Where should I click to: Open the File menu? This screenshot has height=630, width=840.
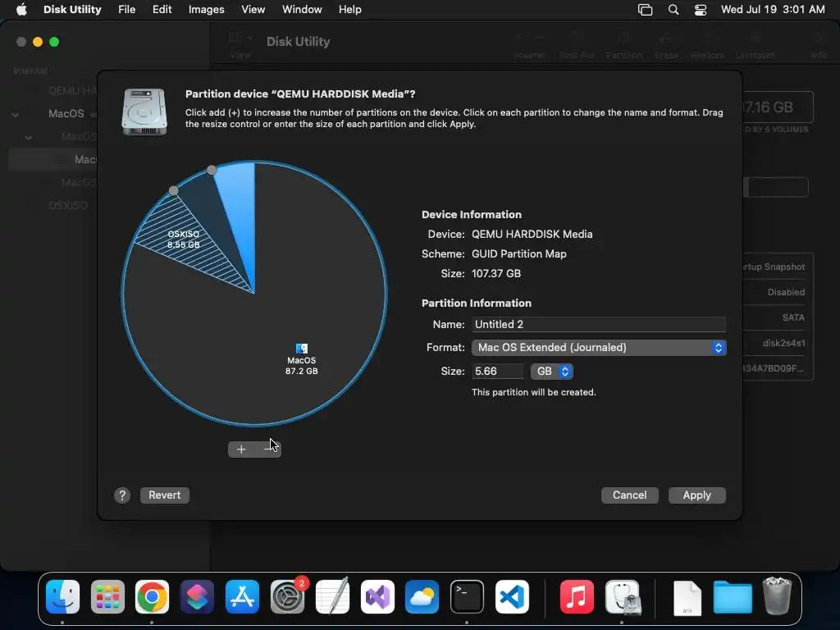pyautogui.click(x=127, y=10)
